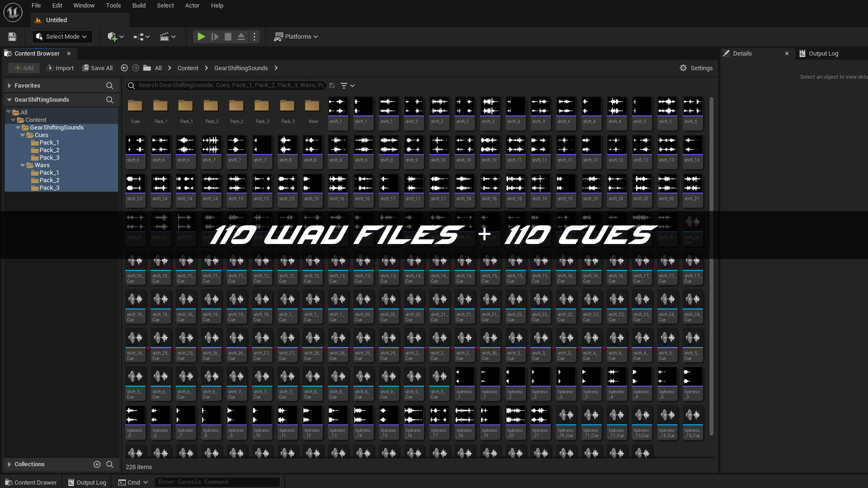Navigate back in content browser history
868x488 pixels.
124,68
